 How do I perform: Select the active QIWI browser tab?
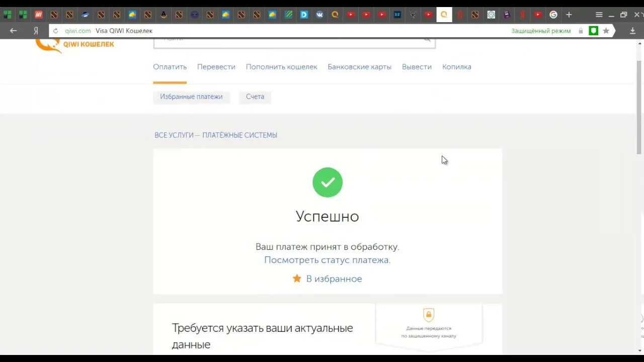click(x=444, y=15)
